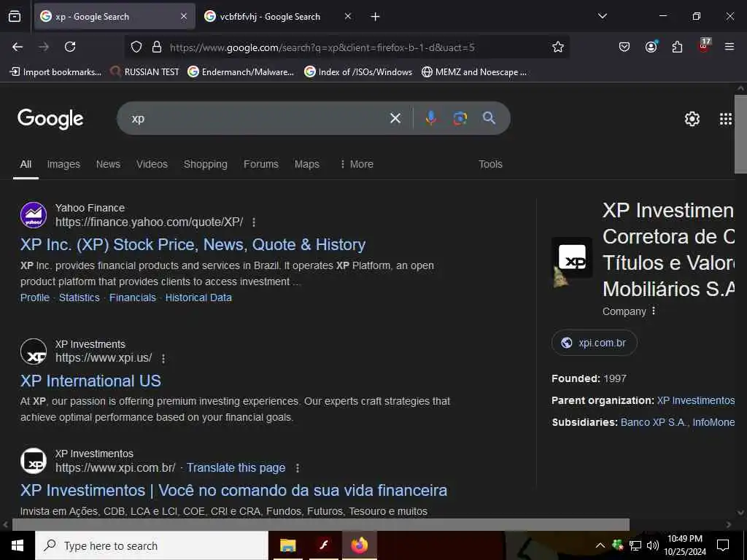Open the Profile sitelink
747x560 pixels.
pos(35,297)
